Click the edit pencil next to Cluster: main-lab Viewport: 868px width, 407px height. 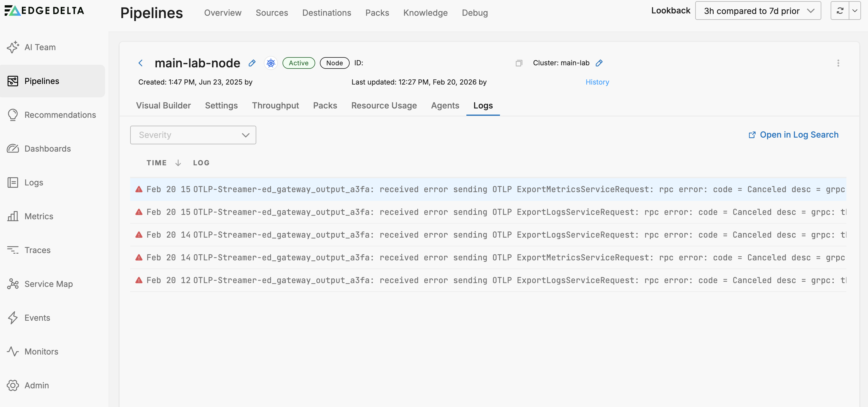pos(599,63)
